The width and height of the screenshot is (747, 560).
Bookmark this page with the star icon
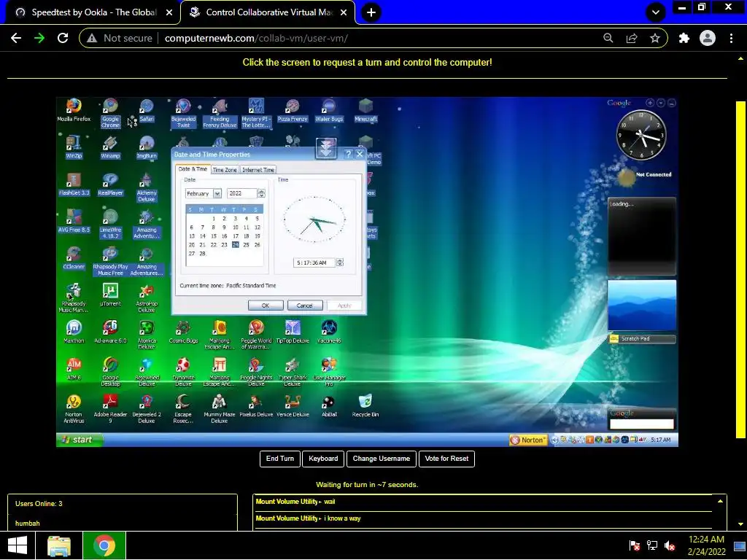pos(655,38)
